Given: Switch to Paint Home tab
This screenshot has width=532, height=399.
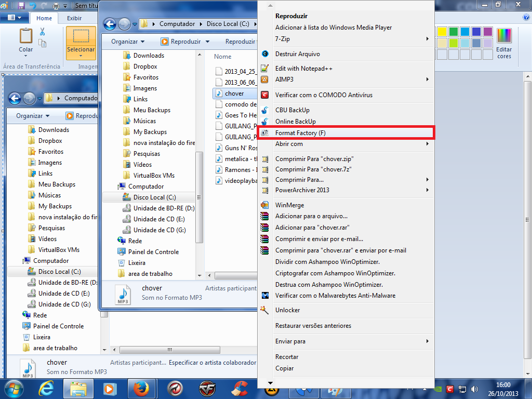Looking at the screenshot, I should pos(44,18).
